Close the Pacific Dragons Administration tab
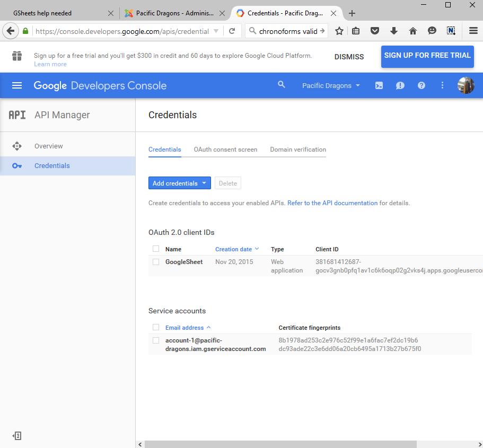 pos(222,13)
